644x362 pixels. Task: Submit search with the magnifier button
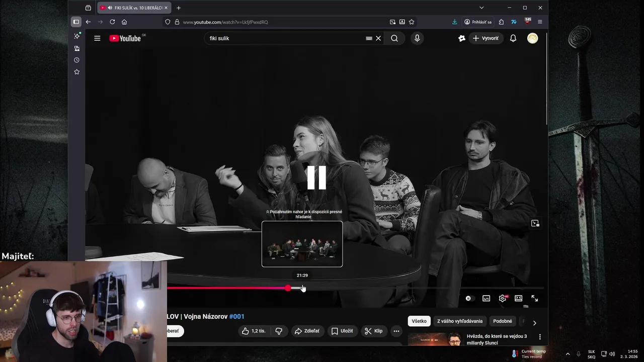394,38
